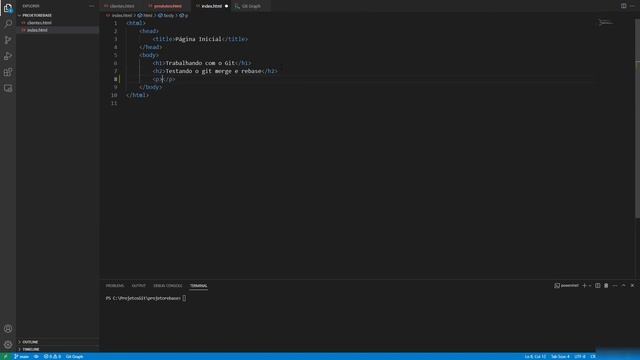Split the terminal with split icon
This screenshot has height=360, width=640.
coord(598,286)
